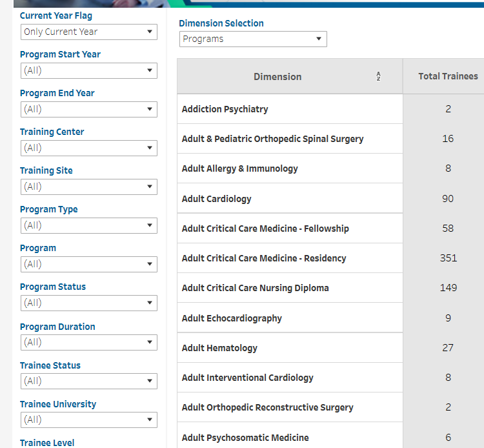Open the Program End Year dropdown

[88, 109]
